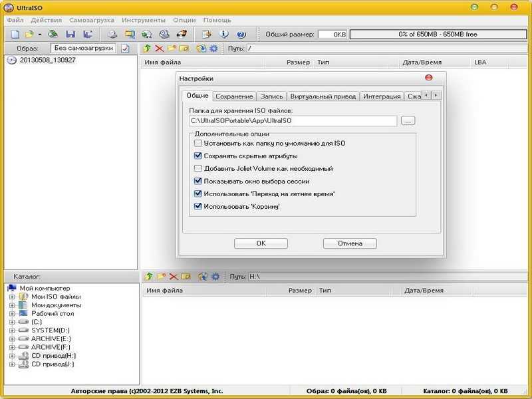
Task: Click the browse '...' button for ISO folder
Action: 408,121
